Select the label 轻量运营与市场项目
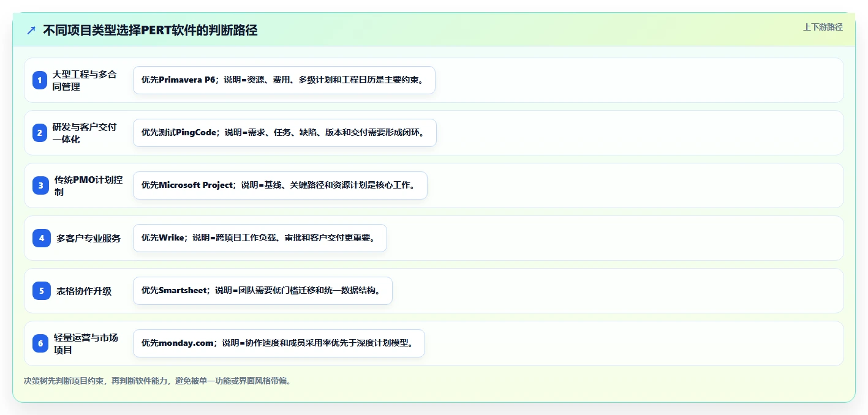868x415 pixels. pos(86,343)
